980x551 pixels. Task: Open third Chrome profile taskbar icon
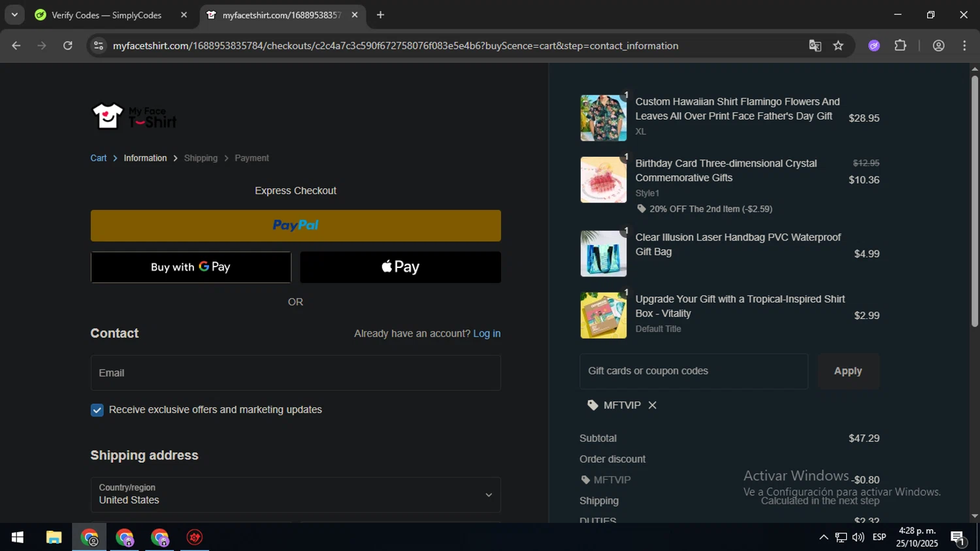click(160, 537)
